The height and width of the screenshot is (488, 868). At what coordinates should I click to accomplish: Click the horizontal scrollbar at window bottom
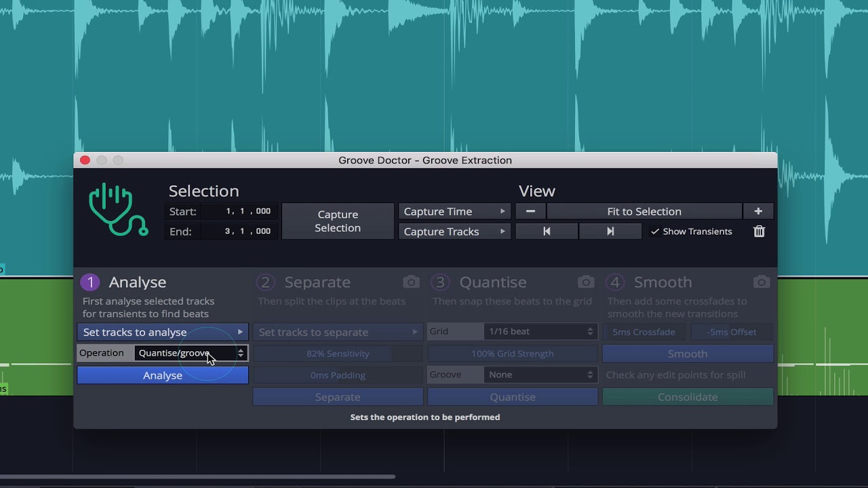[197, 476]
